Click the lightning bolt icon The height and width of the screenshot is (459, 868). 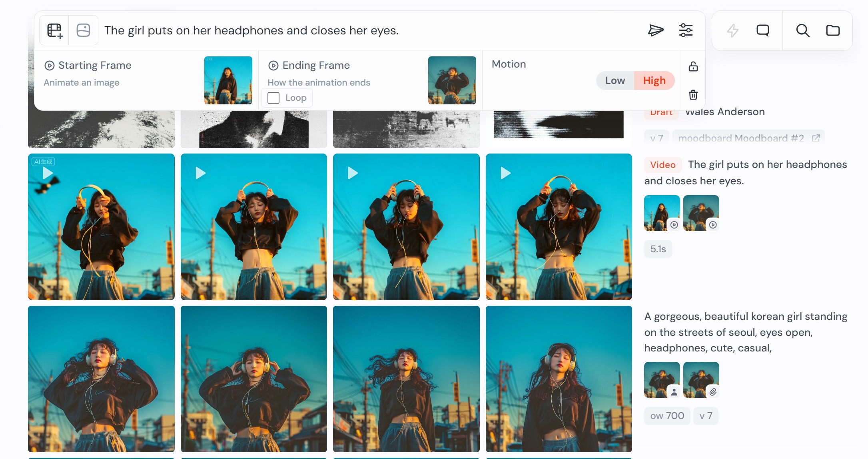click(x=732, y=30)
